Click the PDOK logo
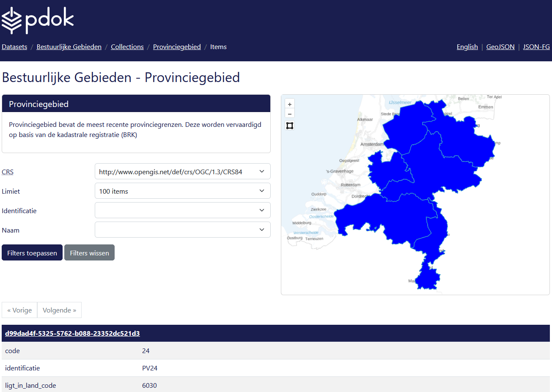 [37, 20]
